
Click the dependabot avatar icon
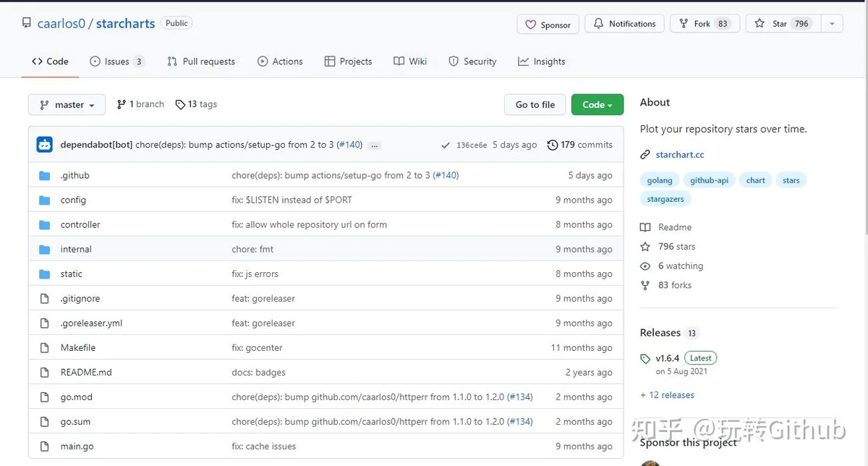[45, 145]
